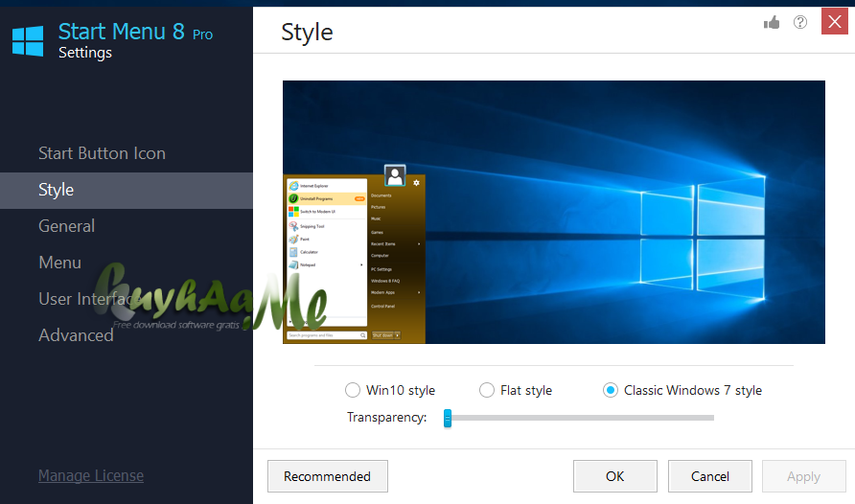
Task: Click Start Menu 8 Pro title text
Action: point(135,32)
